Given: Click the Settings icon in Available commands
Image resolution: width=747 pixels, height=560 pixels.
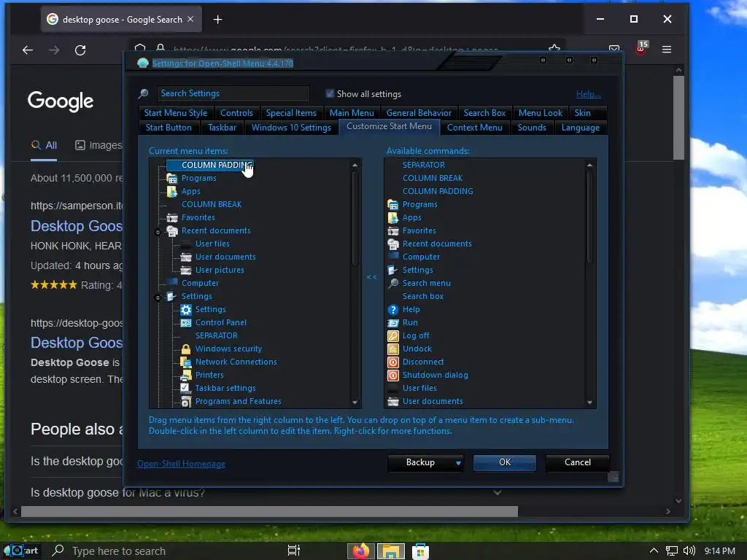Looking at the screenshot, I should 393,270.
